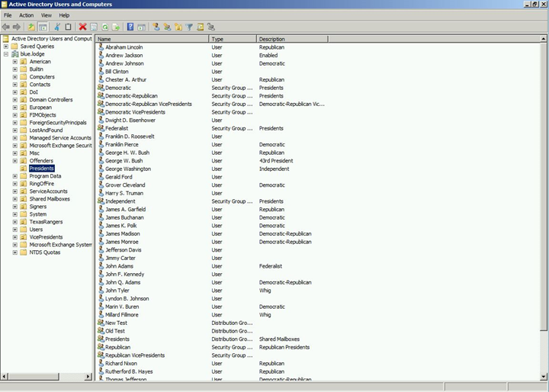Image resolution: width=549 pixels, height=392 pixels.
Task: Select the Dwight D. Eisenhower user
Action: pyautogui.click(x=130, y=120)
